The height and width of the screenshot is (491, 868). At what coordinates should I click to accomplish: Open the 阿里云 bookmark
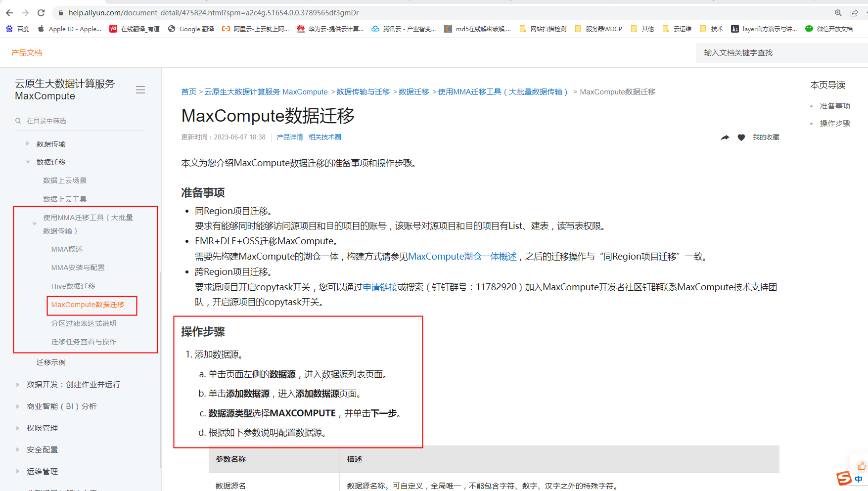(x=256, y=29)
